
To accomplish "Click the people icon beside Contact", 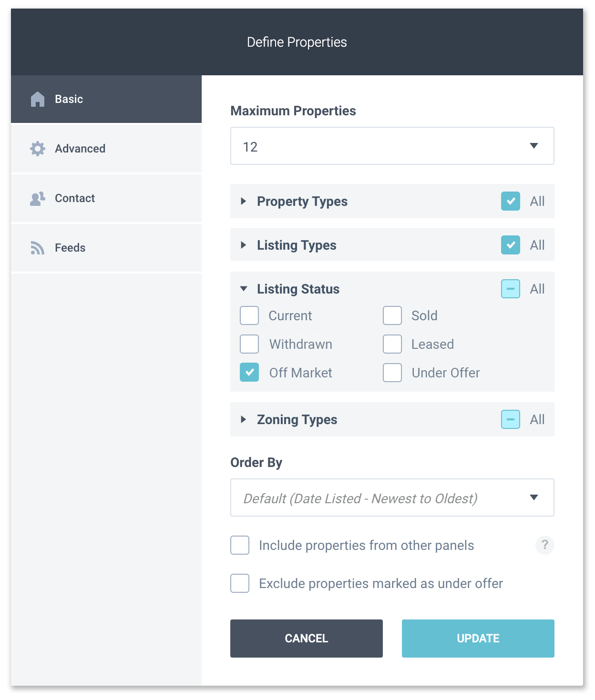I will click(38, 198).
